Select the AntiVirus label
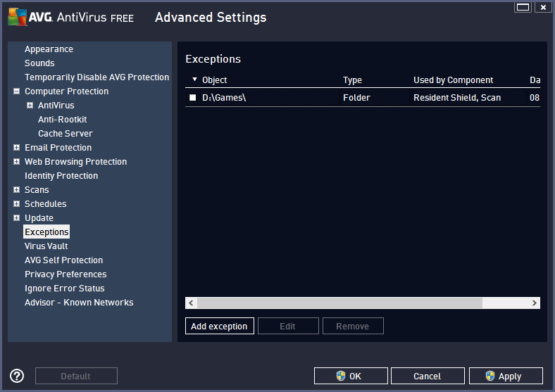 56,106
